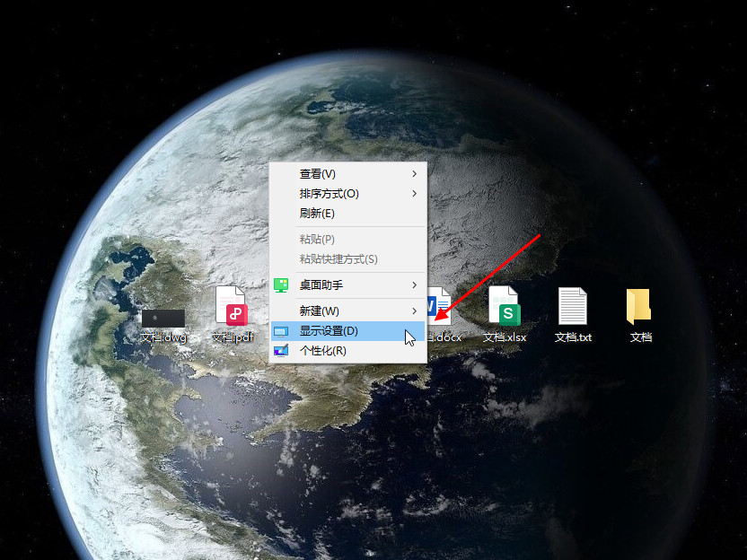
Task: Expand the 桌面助手 submenu arrow
Action: coord(414,284)
